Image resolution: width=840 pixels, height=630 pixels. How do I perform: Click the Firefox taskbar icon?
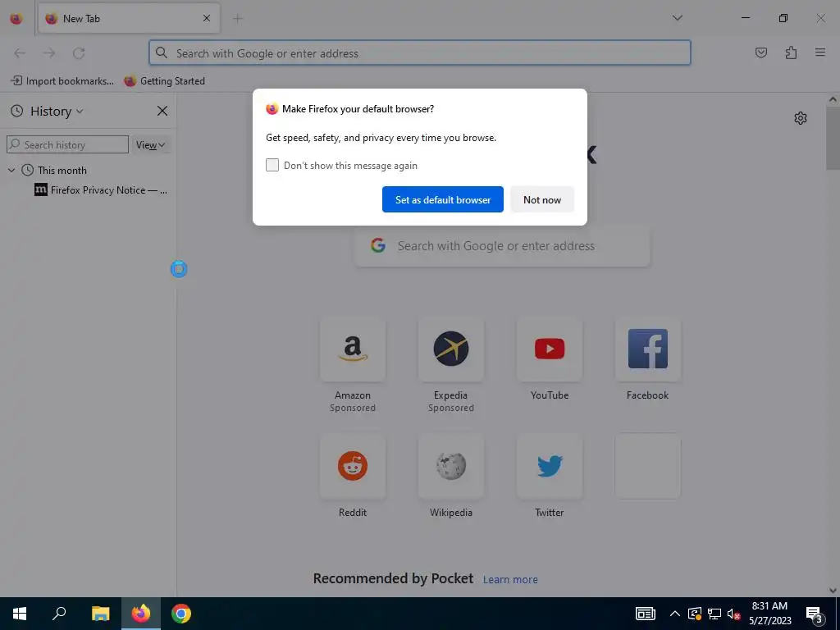click(x=141, y=614)
